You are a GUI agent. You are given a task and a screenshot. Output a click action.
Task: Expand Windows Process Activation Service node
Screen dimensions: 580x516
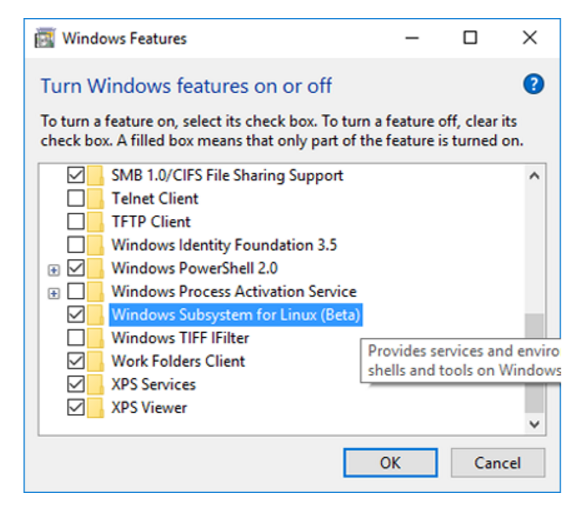coord(54,294)
